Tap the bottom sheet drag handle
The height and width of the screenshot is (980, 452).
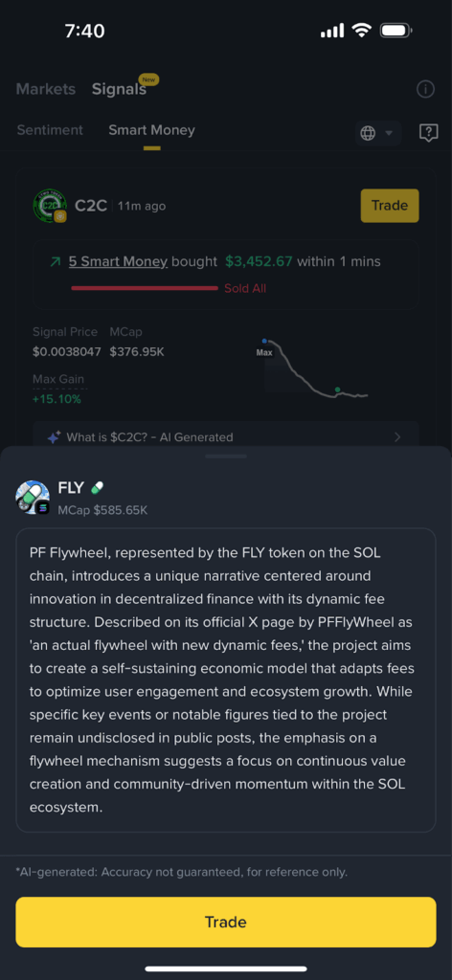[226, 457]
